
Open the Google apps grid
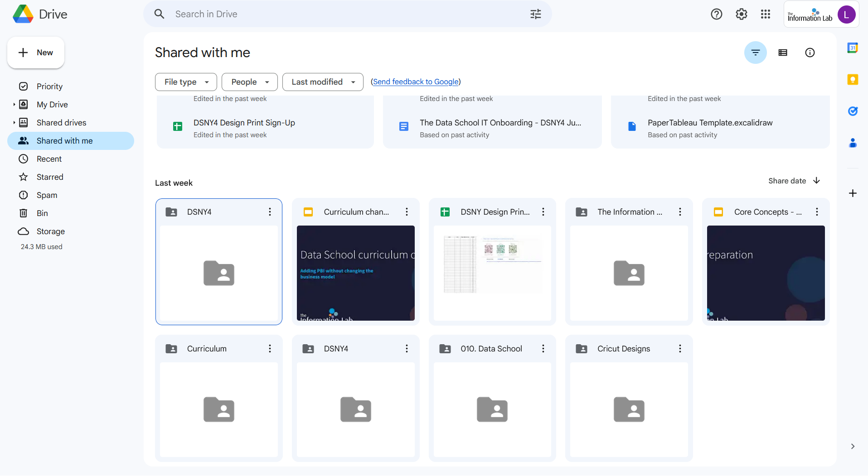click(x=766, y=14)
